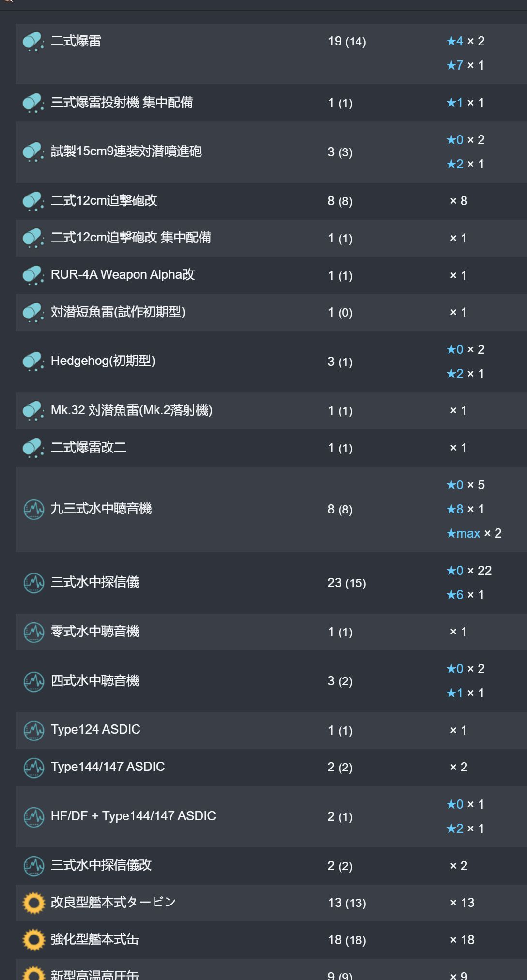The height and width of the screenshot is (980, 527).
Task: Click the 19 (14) count for 二式爆雷
Action: (x=347, y=42)
